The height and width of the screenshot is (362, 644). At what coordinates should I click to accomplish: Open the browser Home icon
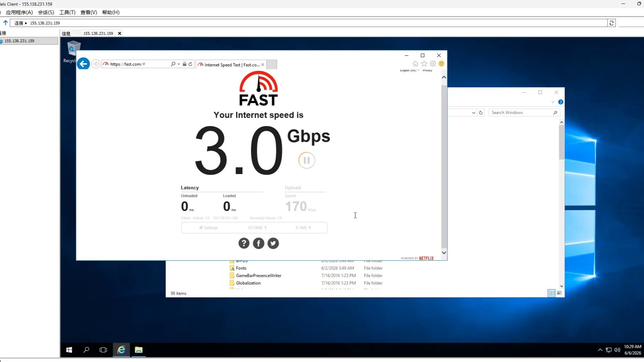click(x=415, y=64)
